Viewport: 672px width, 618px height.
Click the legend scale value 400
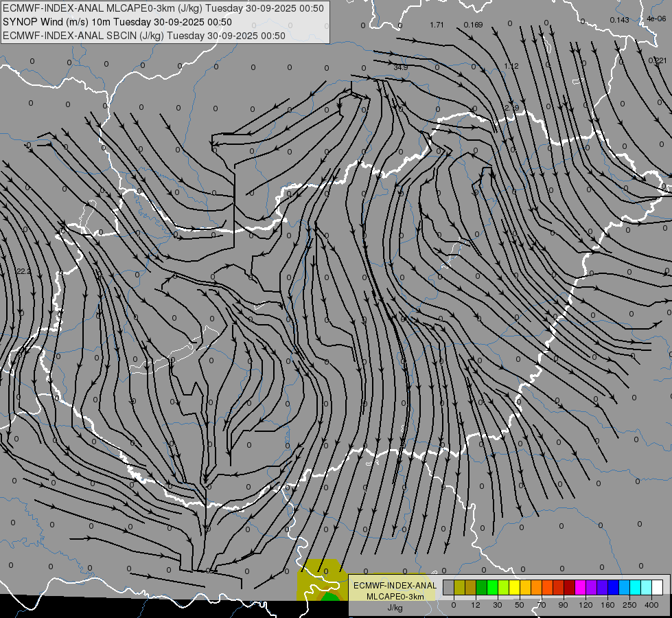tap(651, 605)
